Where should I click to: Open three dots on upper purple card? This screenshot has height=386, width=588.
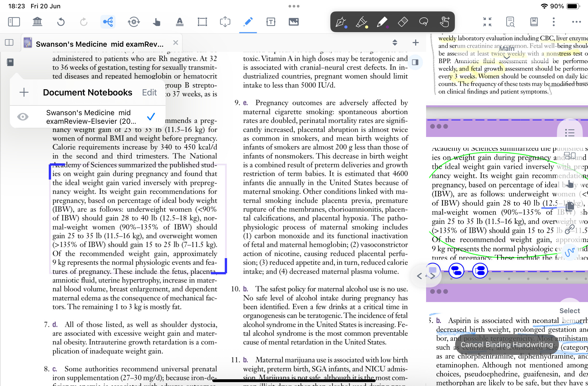pos(439,126)
